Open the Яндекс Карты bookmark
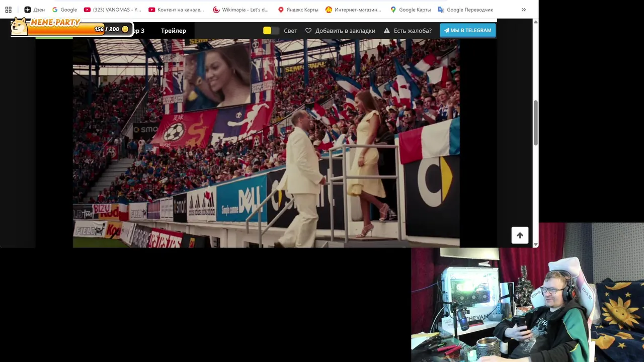Viewport: 644px width, 362px height. click(x=298, y=10)
